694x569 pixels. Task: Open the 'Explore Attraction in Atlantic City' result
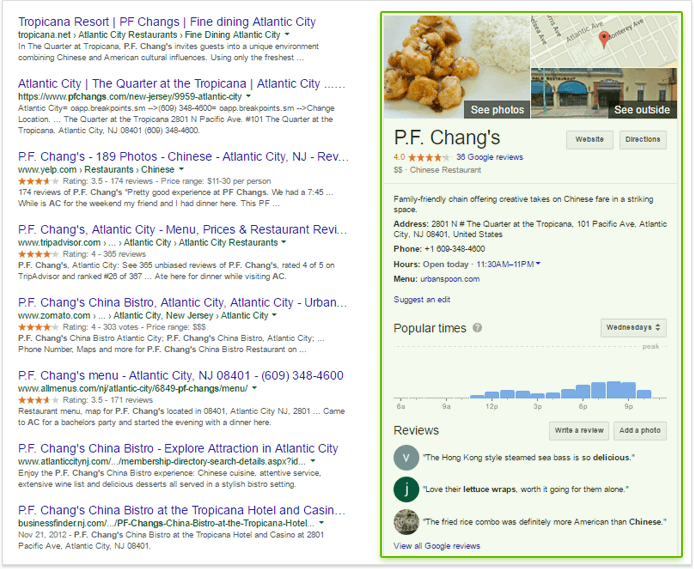(x=178, y=448)
